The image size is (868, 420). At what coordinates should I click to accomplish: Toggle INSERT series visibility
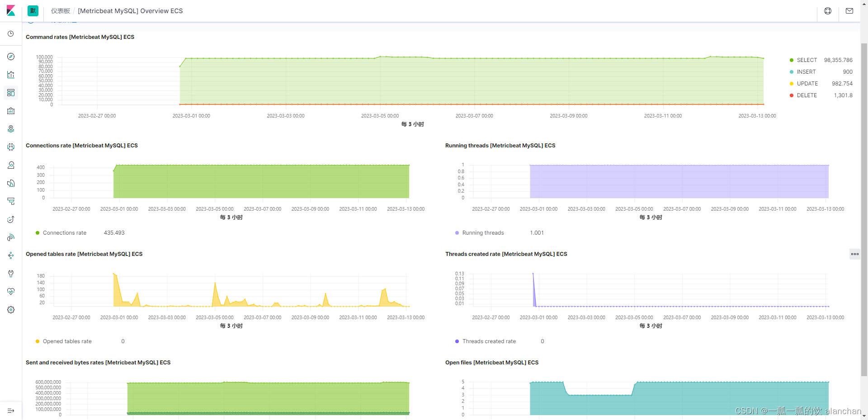point(807,71)
